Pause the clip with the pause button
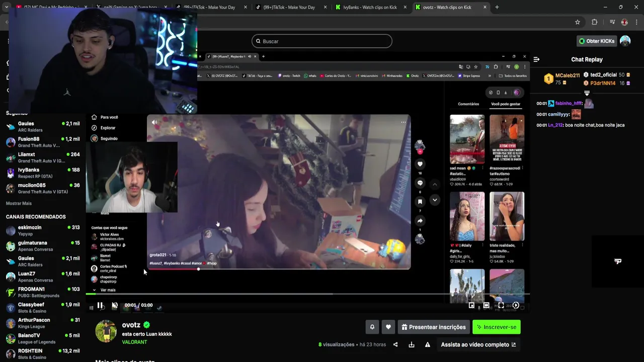The height and width of the screenshot is (362, 644). [100, 305]
